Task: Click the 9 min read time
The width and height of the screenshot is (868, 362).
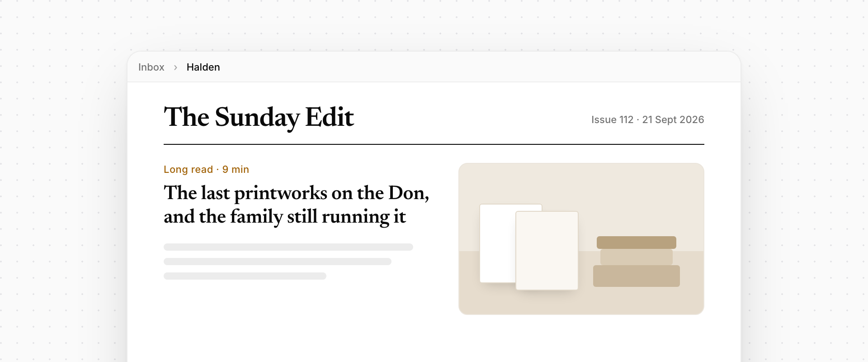Action: pyautogui.click(x=236, y=169)
